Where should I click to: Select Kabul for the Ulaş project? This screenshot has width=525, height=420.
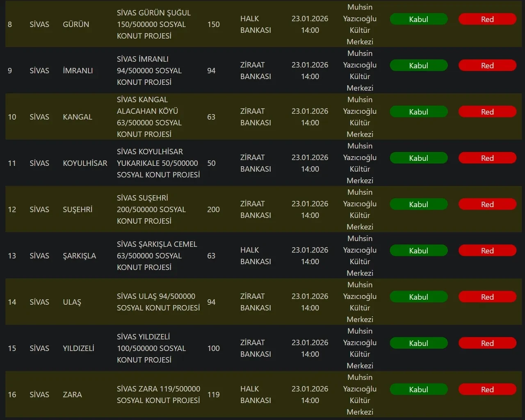click(x=418, y=297)
